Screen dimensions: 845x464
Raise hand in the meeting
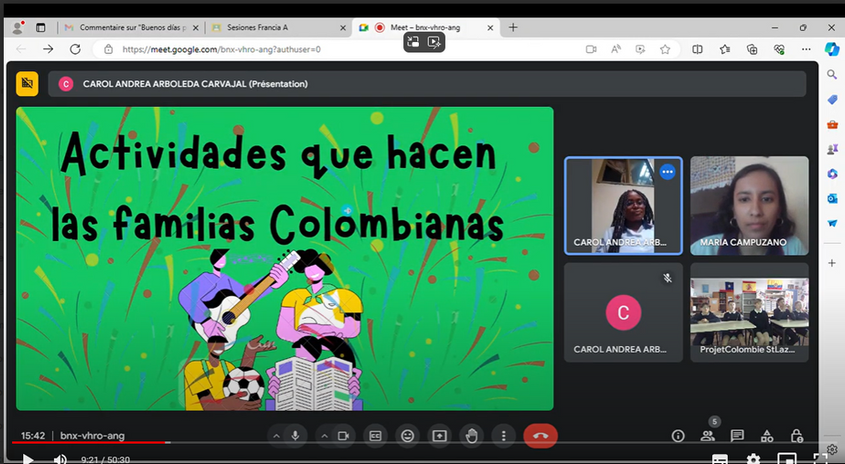coord(472,436)
